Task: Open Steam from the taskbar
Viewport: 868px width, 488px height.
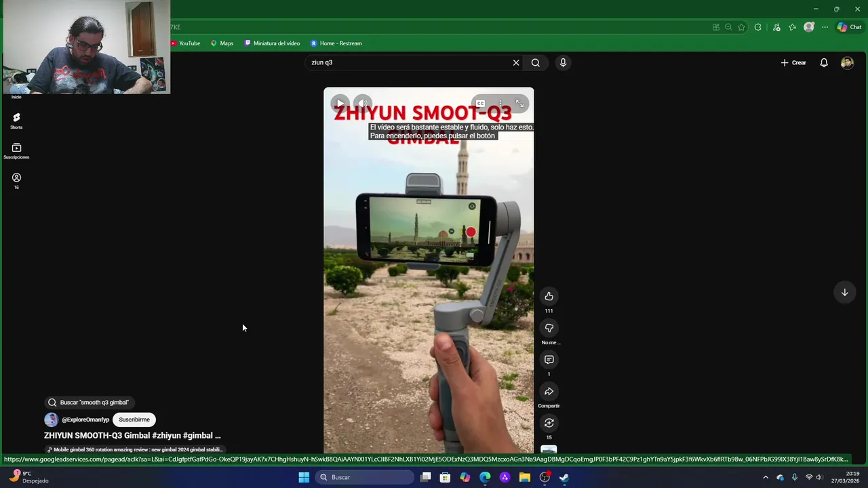Action: point(564,477)
